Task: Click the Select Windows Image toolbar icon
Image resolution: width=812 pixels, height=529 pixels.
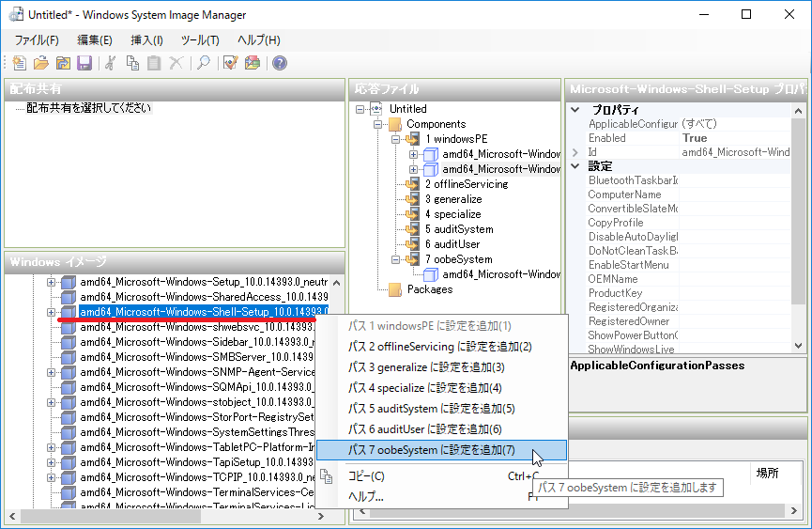Action: [x=62, y=63]
